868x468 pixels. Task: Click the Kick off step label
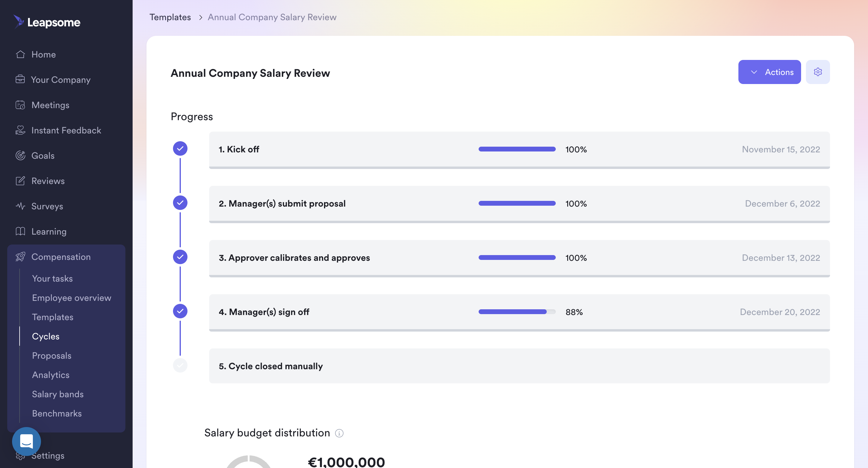239,149
